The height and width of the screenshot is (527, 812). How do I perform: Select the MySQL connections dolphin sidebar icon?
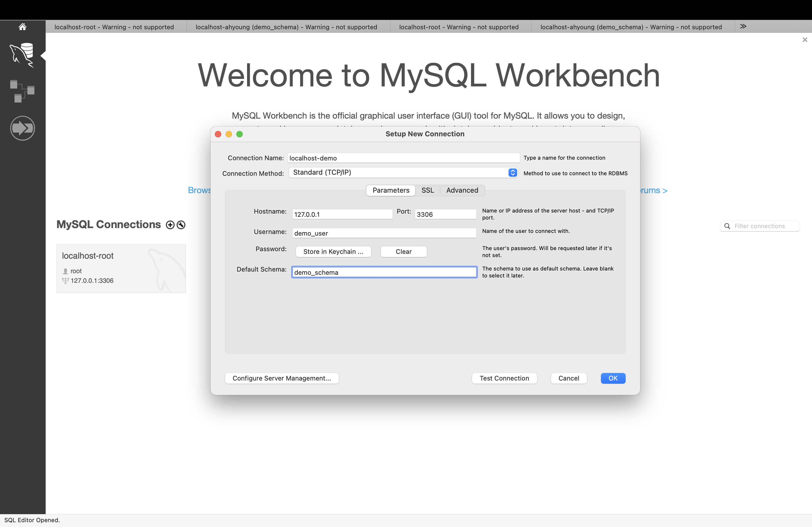[22, 55]
